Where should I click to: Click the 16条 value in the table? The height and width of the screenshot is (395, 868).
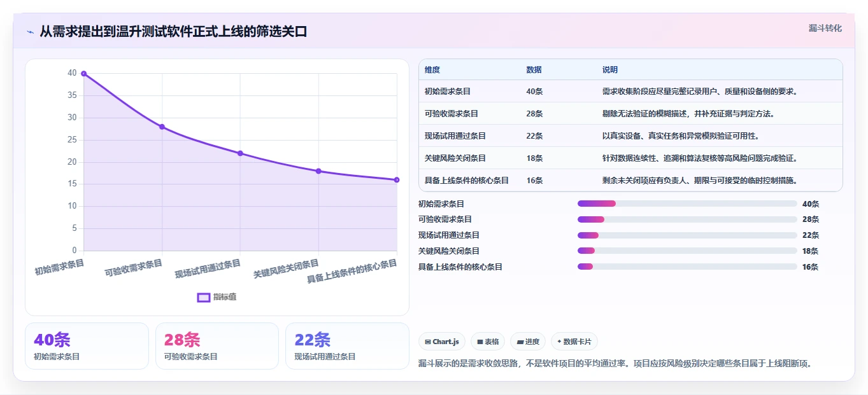[535, 181]
